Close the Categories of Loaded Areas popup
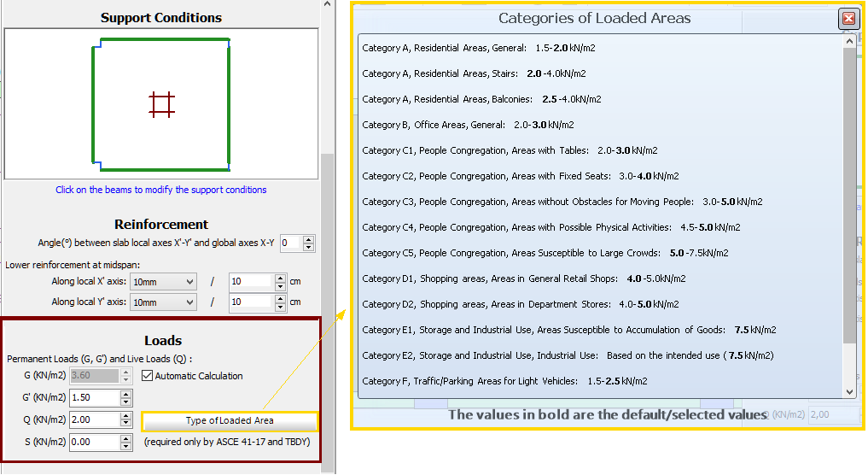The height and width of the screenshot is (475, 868). [x=848, y=18]
